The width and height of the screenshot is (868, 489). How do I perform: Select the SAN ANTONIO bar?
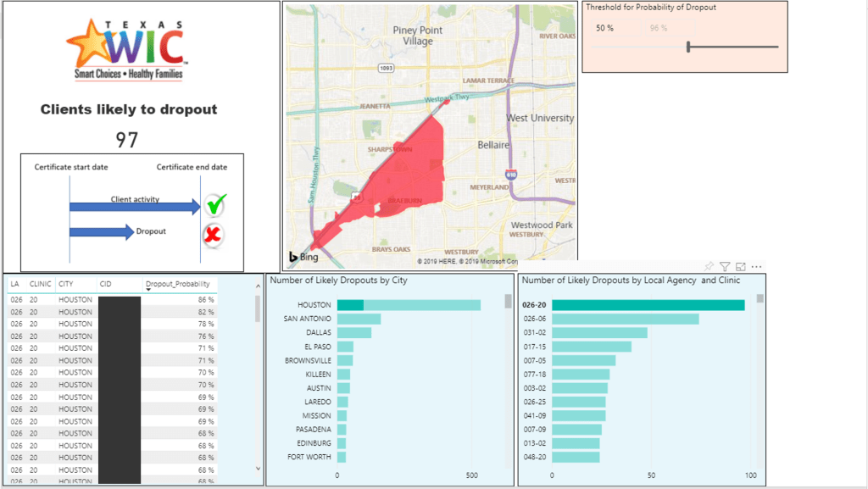[359, 319]
